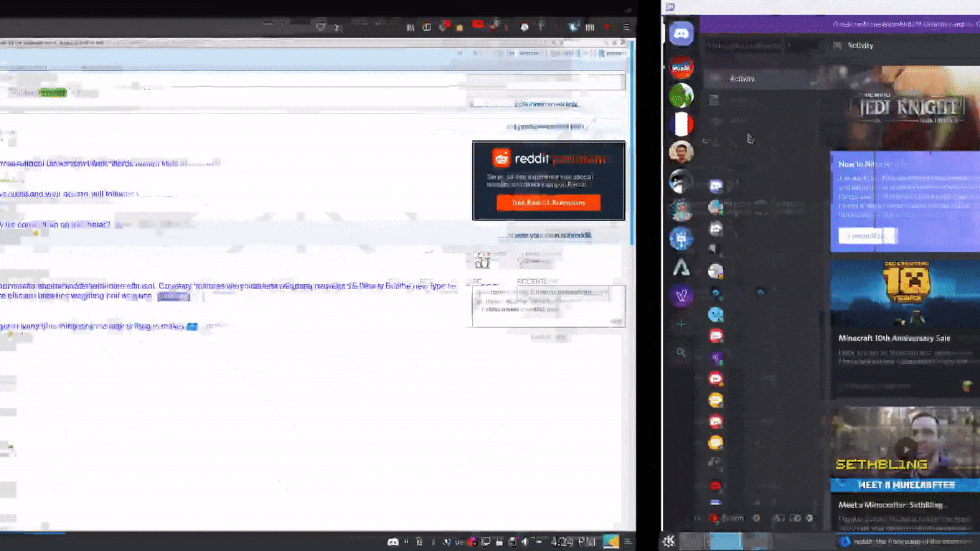Click the Activity flag icon in Discord
This screenshot has height=551, width=980.
click(837, 45)
